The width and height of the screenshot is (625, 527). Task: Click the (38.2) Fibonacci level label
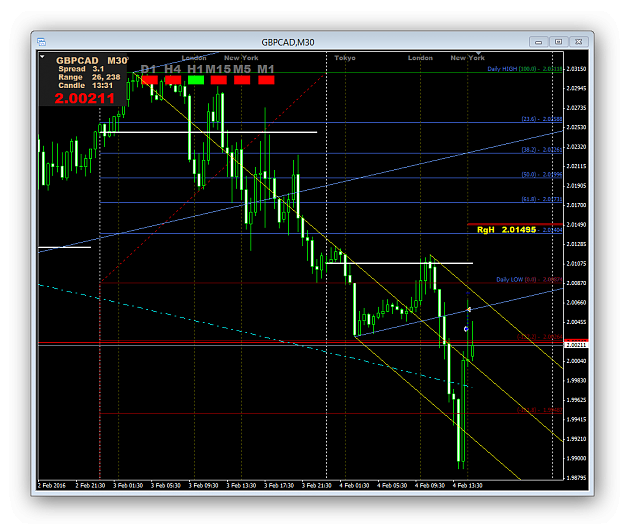[542, 150]
